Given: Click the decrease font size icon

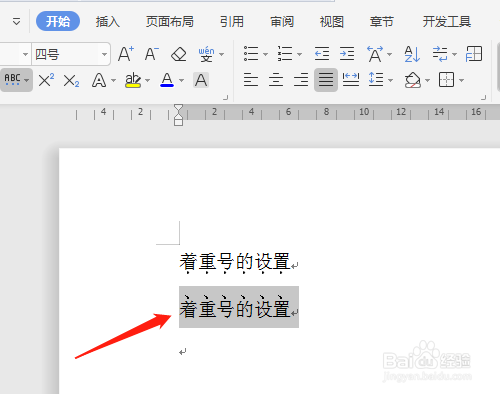Looking at the screenshot, I should (152, 54).
